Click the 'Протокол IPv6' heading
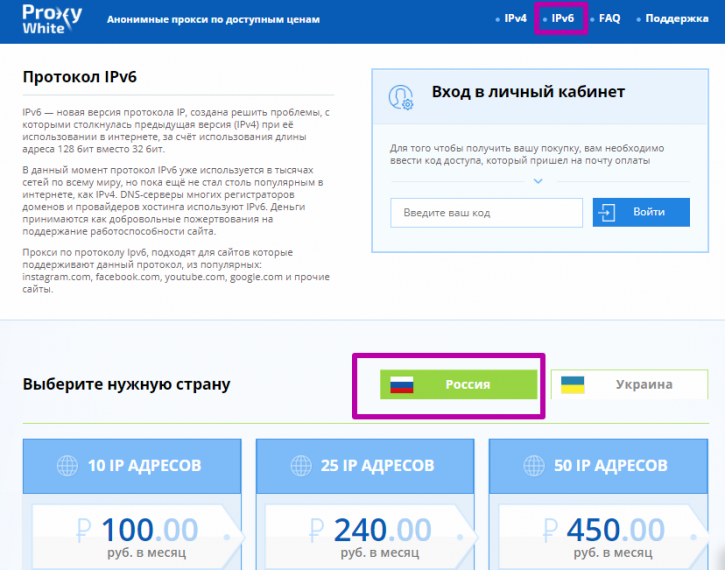The width and height of the screenshot is (725, 570). point(80,77)
